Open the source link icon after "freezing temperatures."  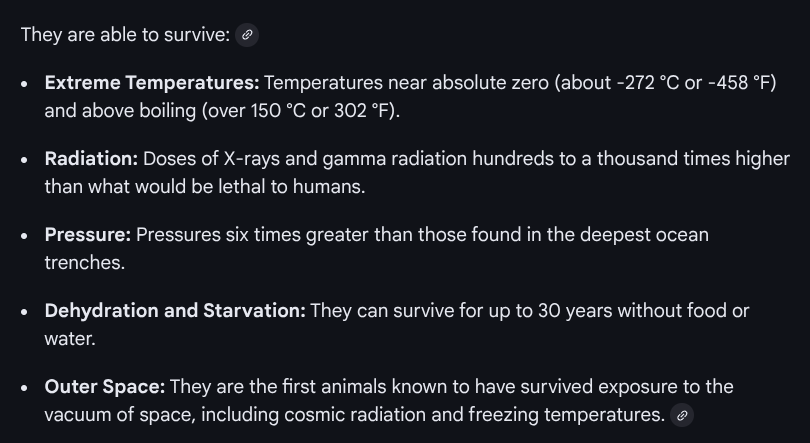(682, 415)
